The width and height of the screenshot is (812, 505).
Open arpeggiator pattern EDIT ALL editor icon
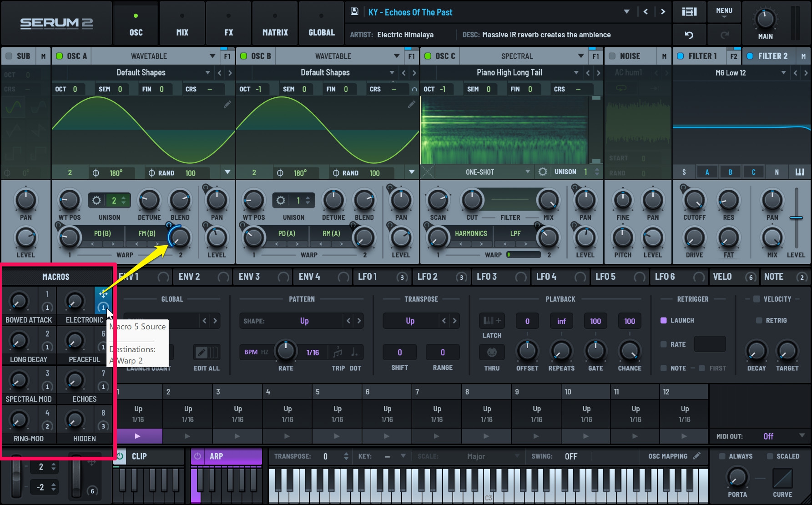pos(207,352)
